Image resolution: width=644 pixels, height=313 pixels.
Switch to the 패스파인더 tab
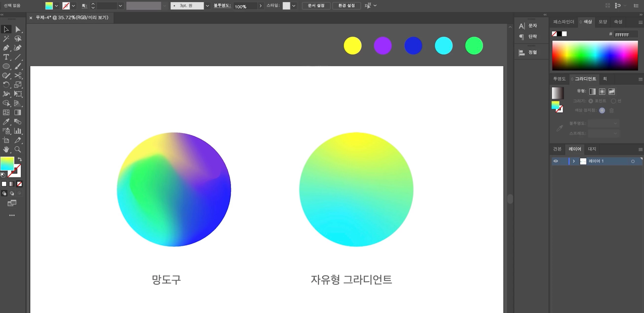click(x=563, y=22)
